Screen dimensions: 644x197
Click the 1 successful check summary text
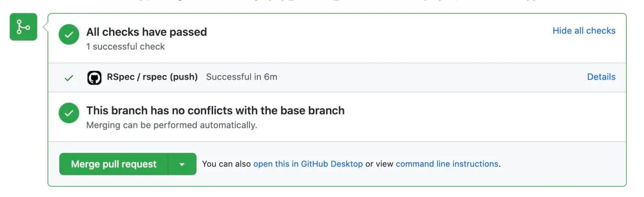(126, 46)
